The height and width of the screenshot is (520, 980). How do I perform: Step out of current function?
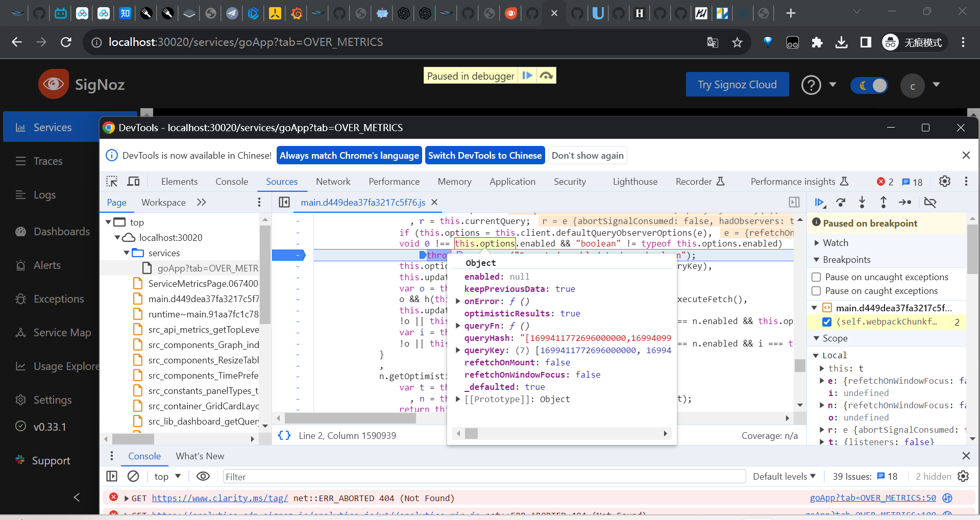883,203
